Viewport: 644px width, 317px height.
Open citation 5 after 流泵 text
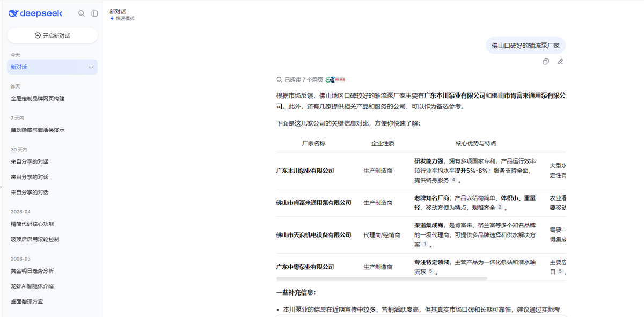(x=430, y=271)
